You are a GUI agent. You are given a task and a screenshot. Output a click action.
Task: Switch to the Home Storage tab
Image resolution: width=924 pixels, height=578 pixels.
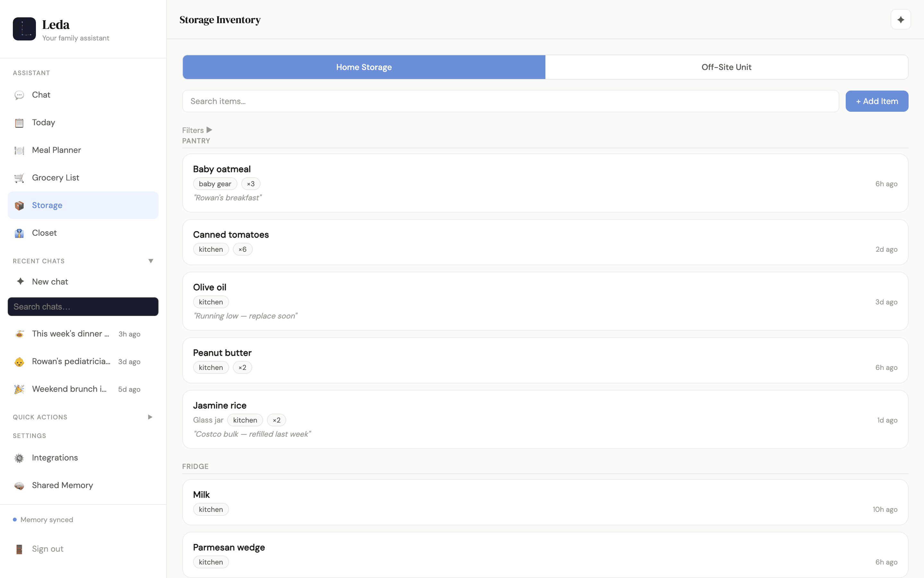coord(364,67)
